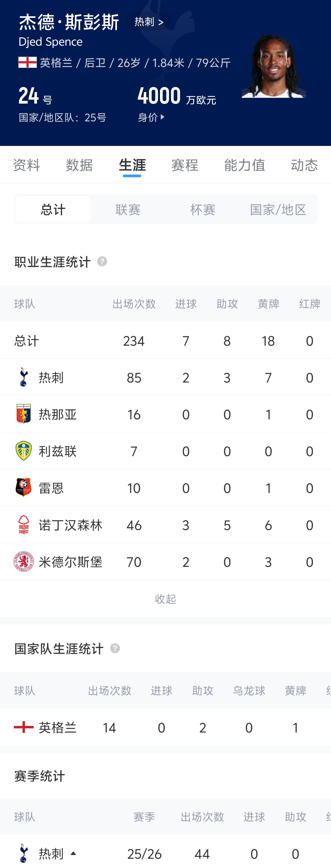Select the 杯赛 segment filter
The image size is (331, 868).
point(203,209)
